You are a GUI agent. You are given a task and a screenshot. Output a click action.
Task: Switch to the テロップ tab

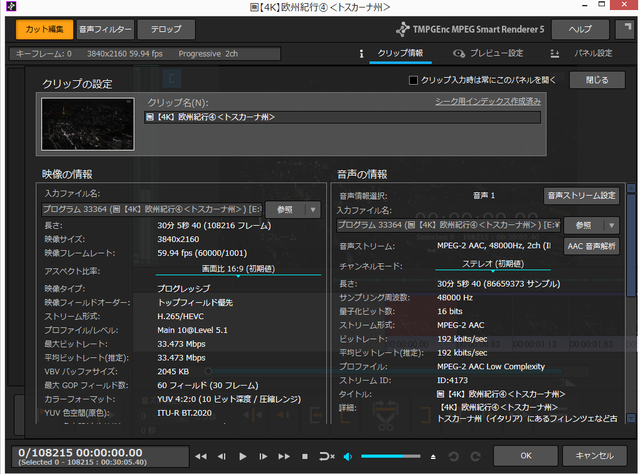tap(166, 29)
